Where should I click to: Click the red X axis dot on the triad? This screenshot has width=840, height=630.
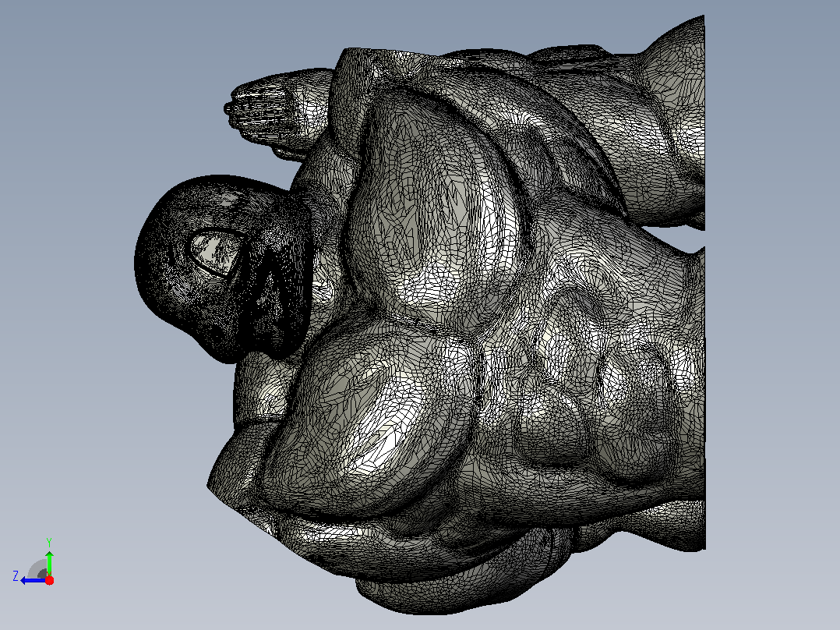coord(49,581)
